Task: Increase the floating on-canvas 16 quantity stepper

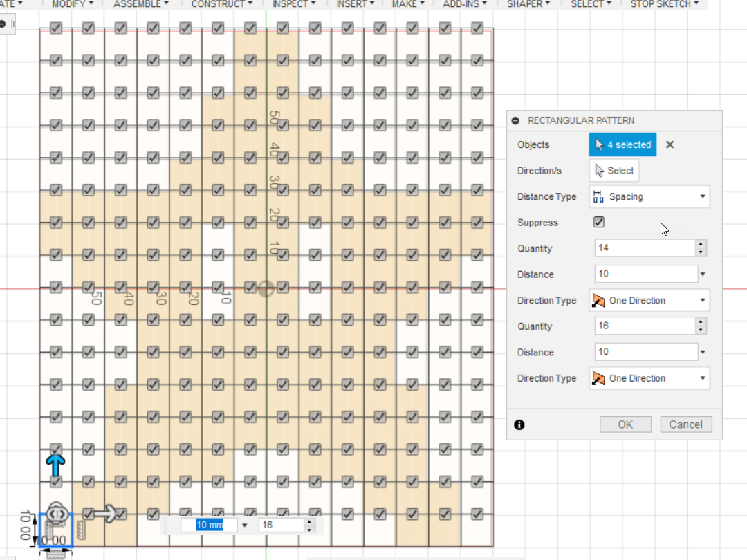Action: tap(310, 521)
